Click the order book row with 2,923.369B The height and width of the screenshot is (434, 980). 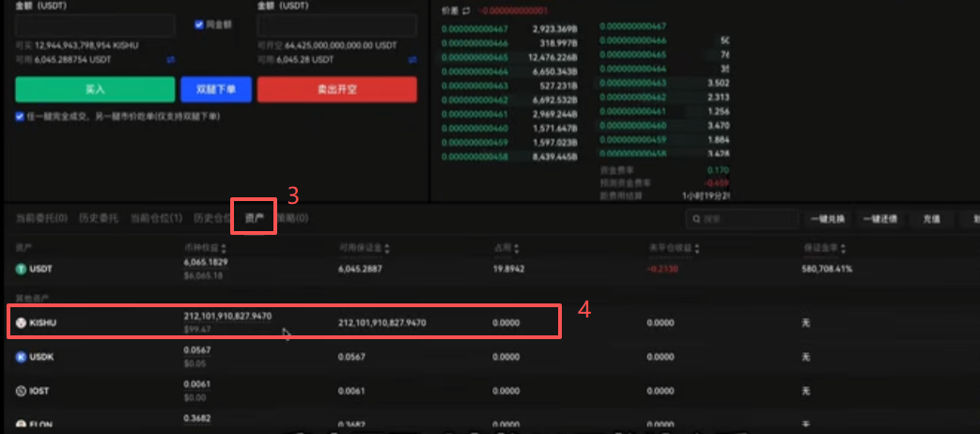coord(509,29)
